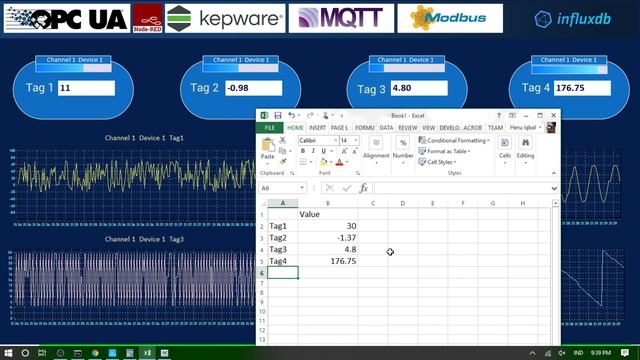Screen dimensions: 640x360
Task: Select column A header
Action: coord(282,203)
